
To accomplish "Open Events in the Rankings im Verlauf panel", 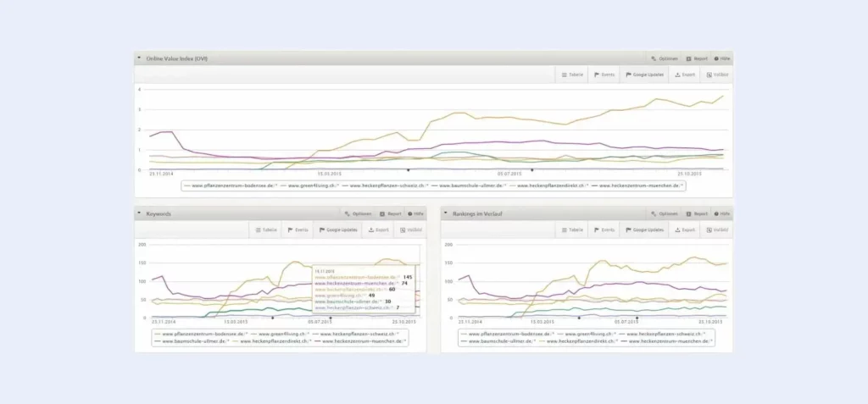I will (604, 230).
